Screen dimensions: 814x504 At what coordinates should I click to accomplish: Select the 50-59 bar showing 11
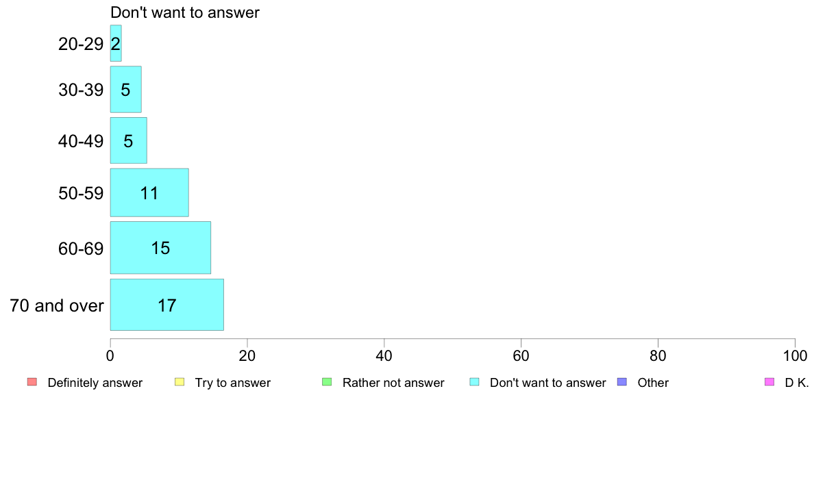149,192
